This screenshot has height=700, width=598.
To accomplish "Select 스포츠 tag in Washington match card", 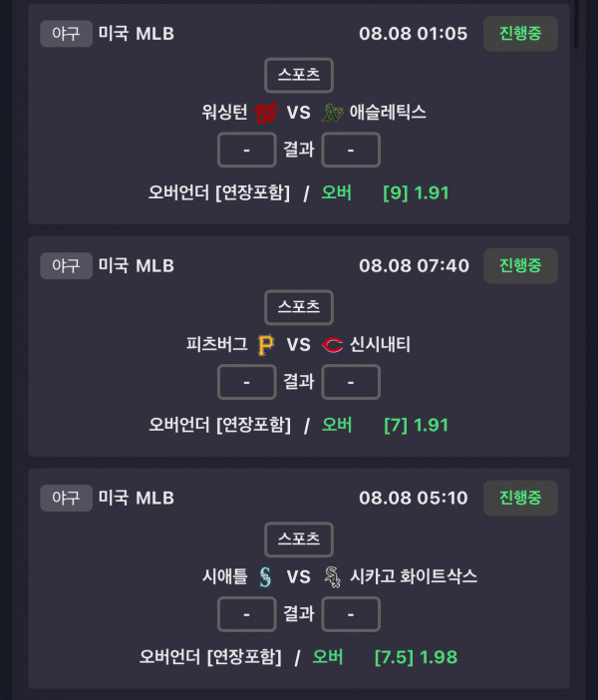I will (299, 75).
